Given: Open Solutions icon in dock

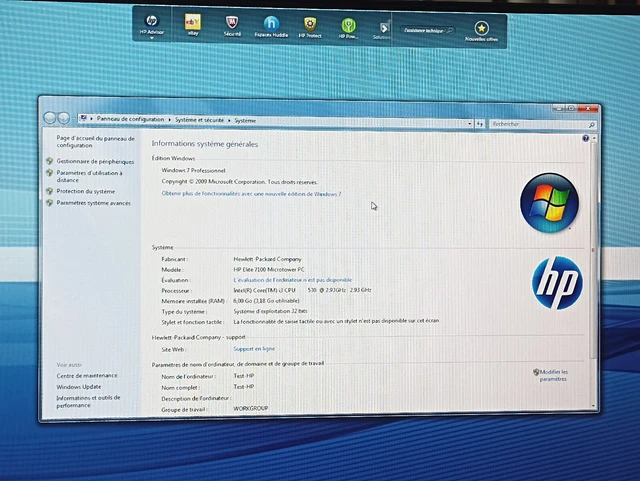Looking at the screenshot, I should pos(383,30).
